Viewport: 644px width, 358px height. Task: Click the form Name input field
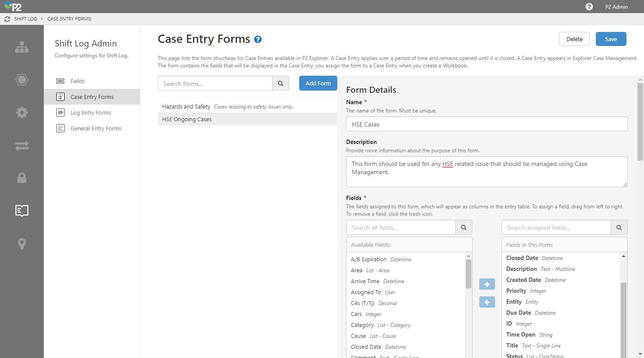[x=486, y=124]
